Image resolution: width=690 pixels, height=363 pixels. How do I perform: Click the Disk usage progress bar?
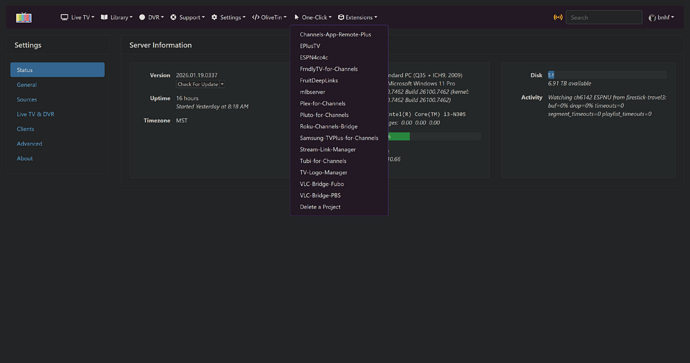(x=607, y=75)
